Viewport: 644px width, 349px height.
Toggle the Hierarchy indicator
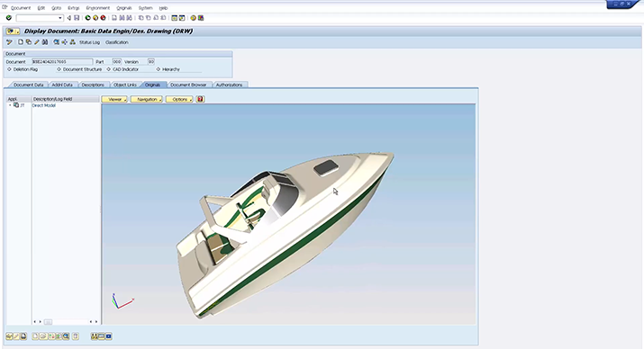point(159,69)
